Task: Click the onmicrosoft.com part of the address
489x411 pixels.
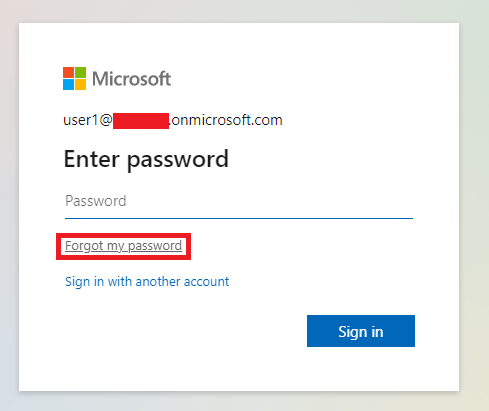Action: 226,120
